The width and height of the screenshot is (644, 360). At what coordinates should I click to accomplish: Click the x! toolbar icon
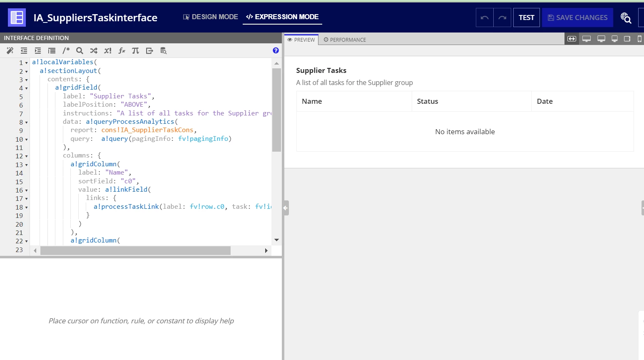(x=108, y=51)
